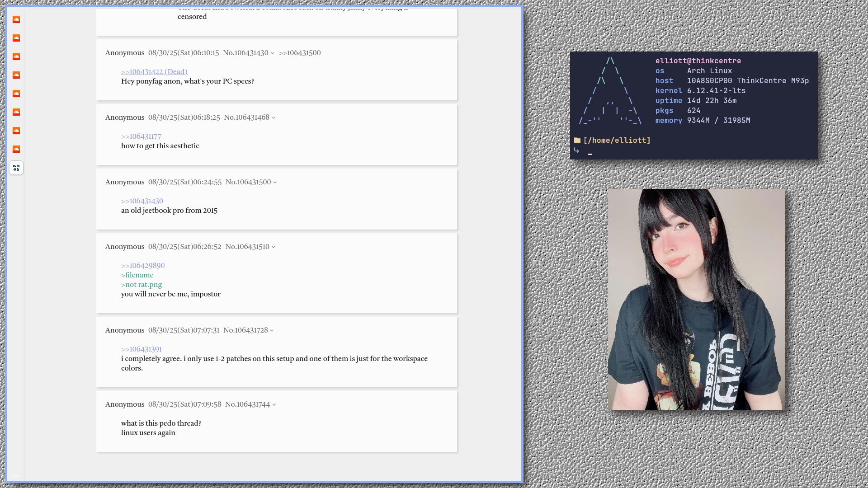Click timestamp 08/30/25(Sat)07:07:31
The height and width of the screenshot is (488, 868).
coord(184,330)
